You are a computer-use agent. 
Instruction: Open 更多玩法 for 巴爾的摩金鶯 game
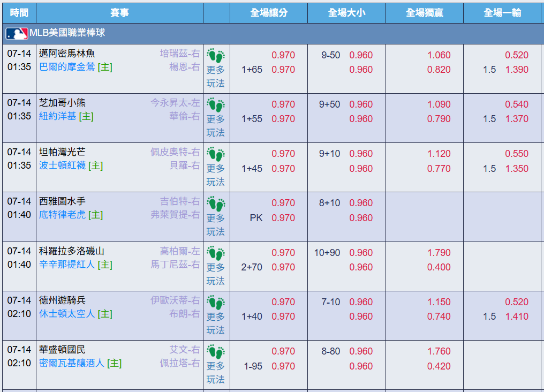point(216,77)
